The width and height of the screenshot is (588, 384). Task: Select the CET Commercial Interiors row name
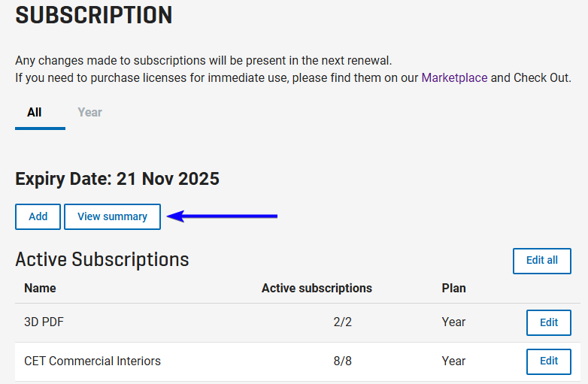(92, 361)
